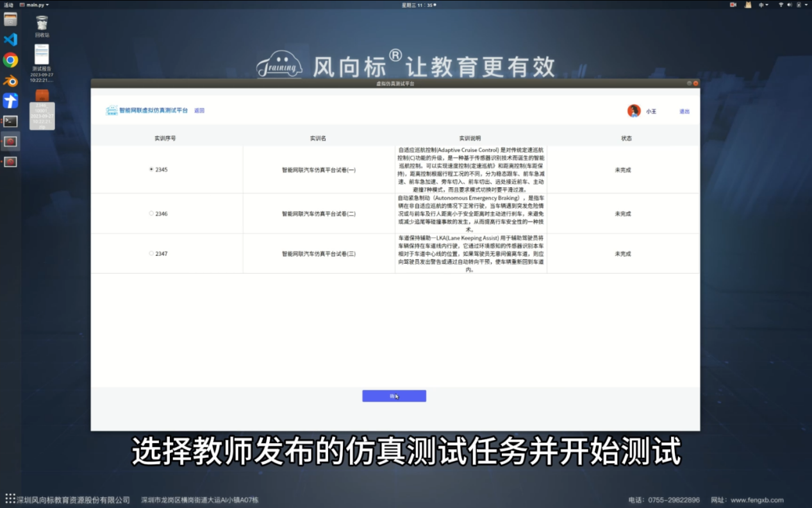Screen dimensions: 812x508
Task: Click the screen recorder icon in the dock
Action: [10, 140]
